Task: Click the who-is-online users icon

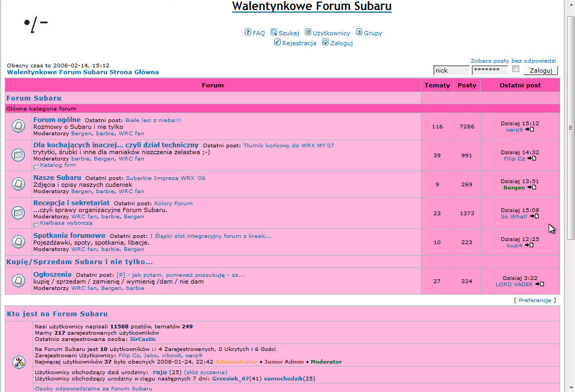Action: [18, 362]
